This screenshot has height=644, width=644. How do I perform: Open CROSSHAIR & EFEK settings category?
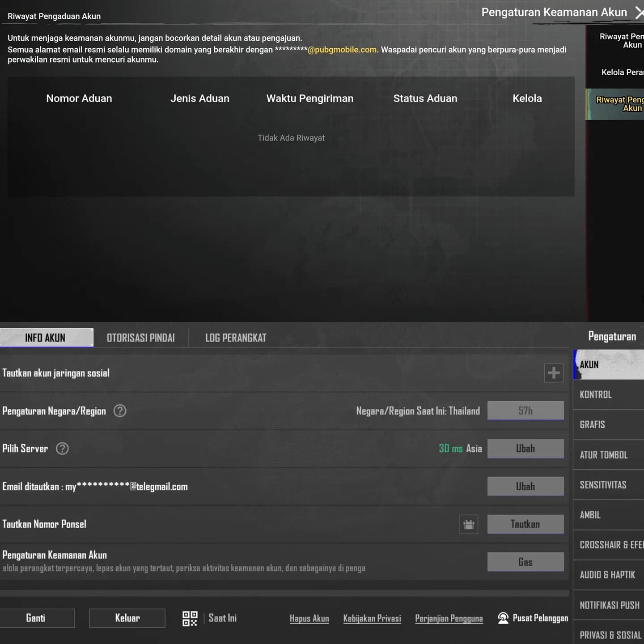[609, 545]
